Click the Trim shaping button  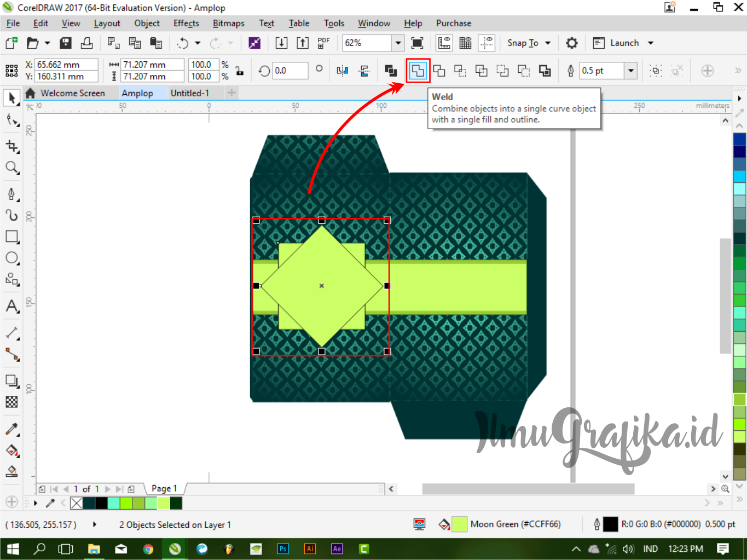(x=439, y=71)
